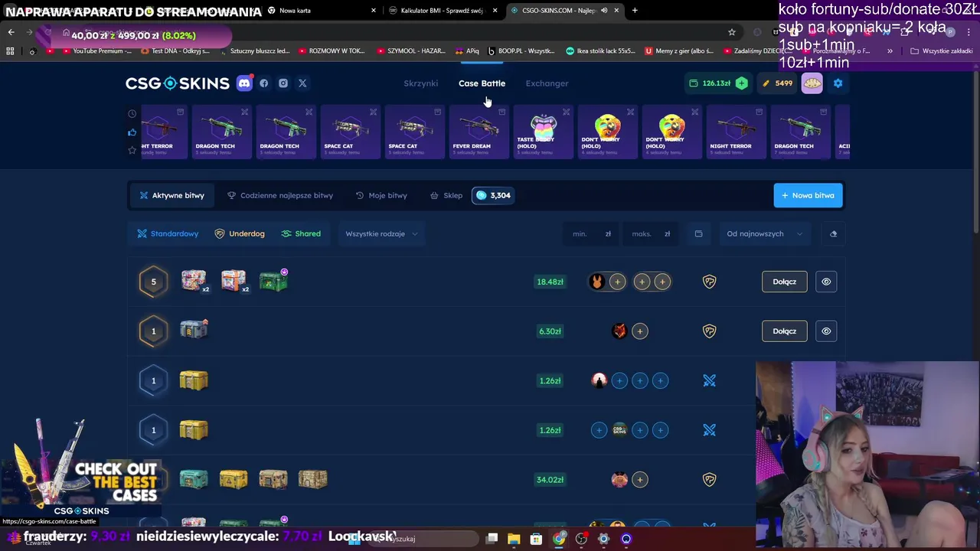Watch the 6.30zł battle via eye icon

[826, 331]
